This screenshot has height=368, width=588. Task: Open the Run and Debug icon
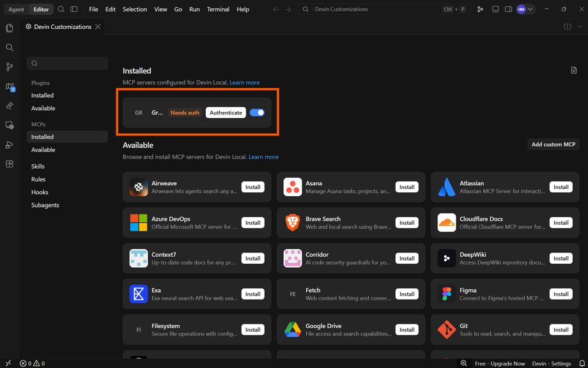[x=10, y=144]
